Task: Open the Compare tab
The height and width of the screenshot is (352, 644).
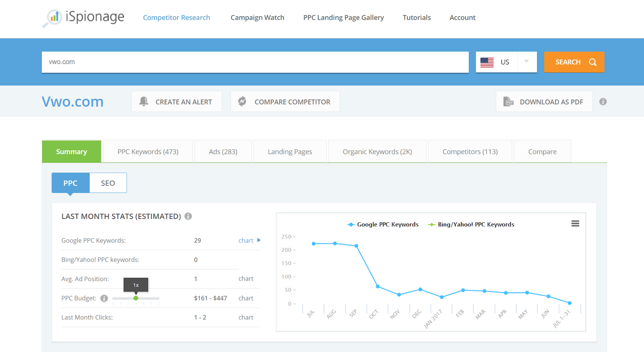Action: pos(542,151)
